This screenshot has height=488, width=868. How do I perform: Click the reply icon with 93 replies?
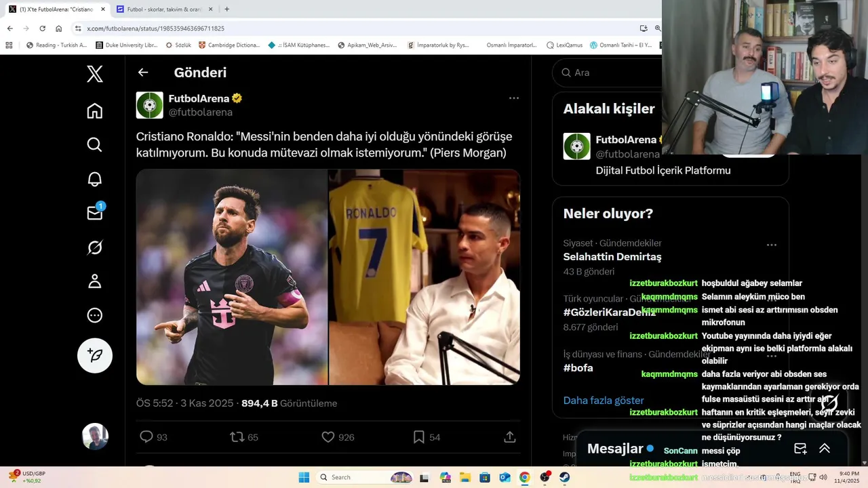coord(146,437)
